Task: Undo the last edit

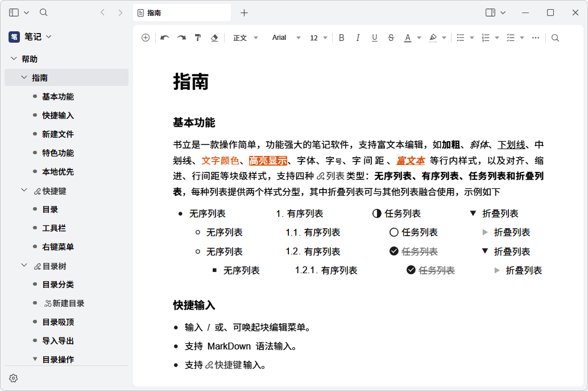Action: (x=164, y=38)
